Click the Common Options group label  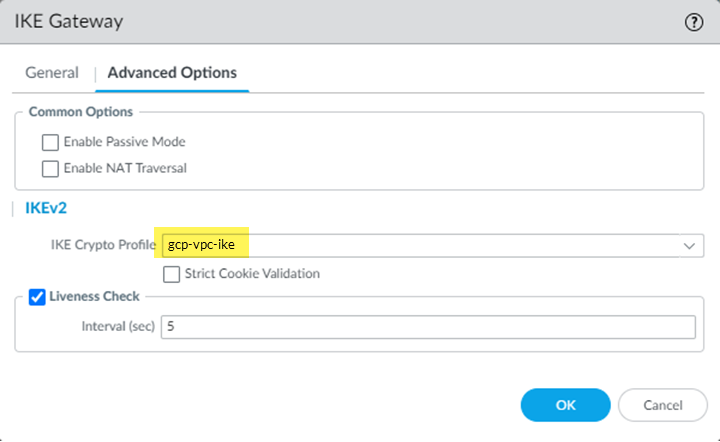tap(81, 111)
